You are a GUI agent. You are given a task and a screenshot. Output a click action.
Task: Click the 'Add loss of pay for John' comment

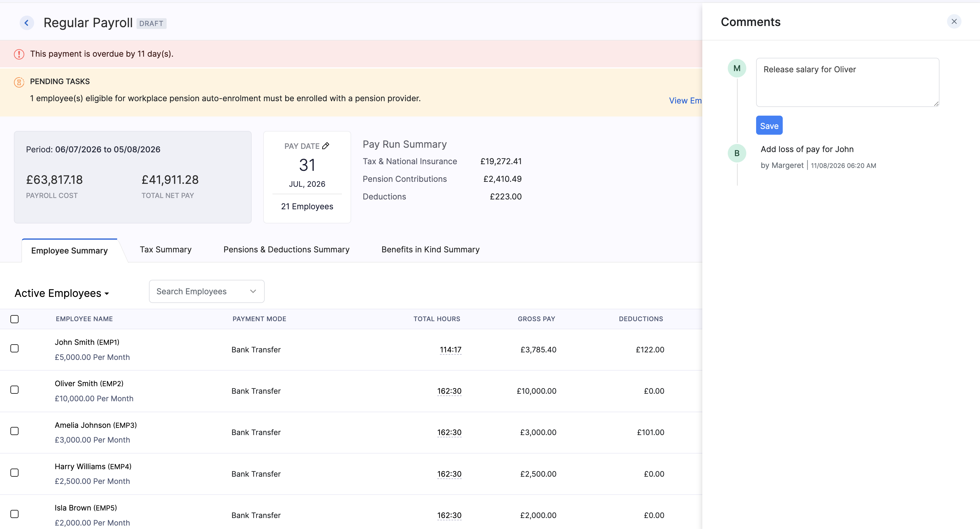[x=807, y=149]
